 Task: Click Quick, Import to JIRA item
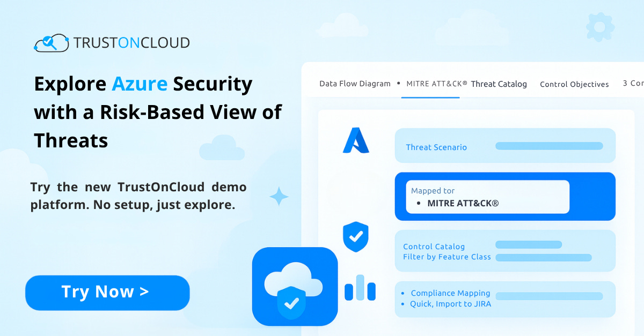click(450, 304)
